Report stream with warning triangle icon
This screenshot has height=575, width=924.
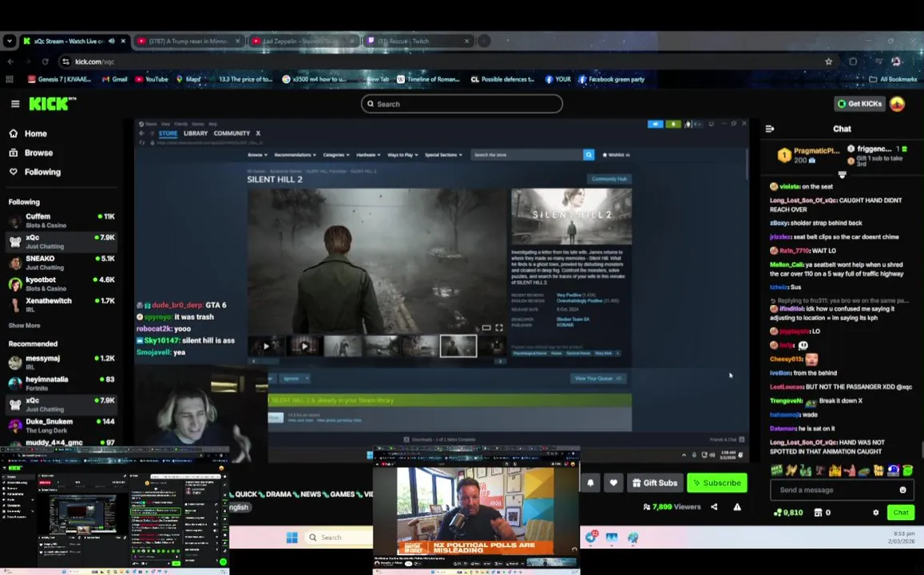click(737, 506)
